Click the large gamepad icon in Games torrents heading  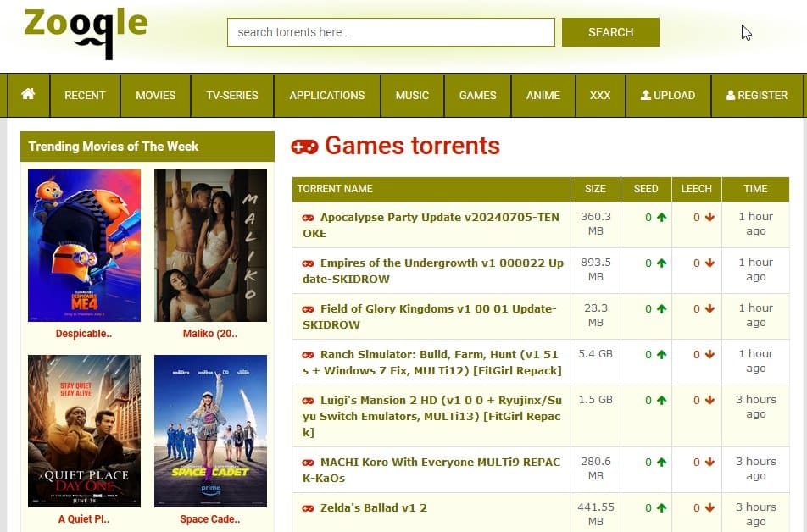click(304, 147)
